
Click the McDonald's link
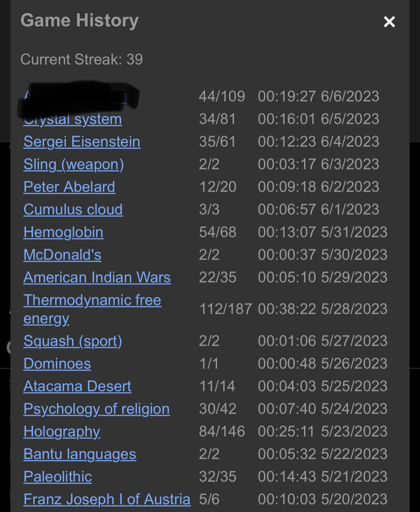(62, 255)
